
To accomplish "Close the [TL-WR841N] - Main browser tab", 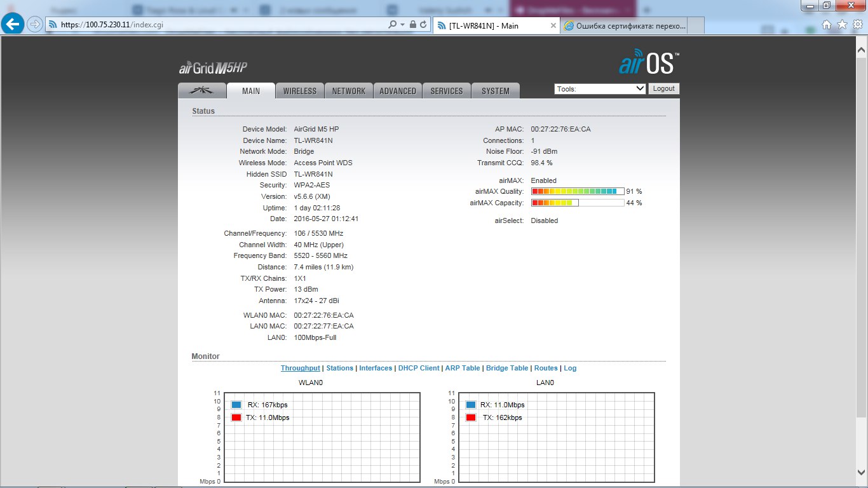I will pos(553,25).
